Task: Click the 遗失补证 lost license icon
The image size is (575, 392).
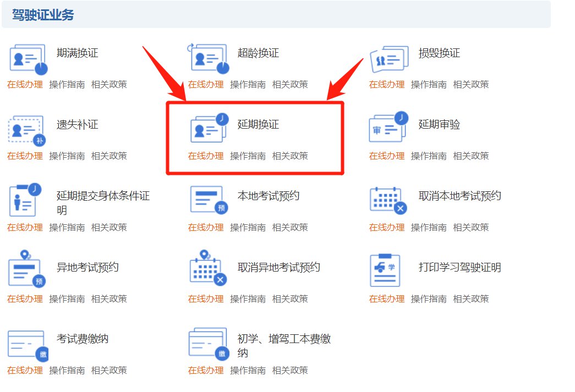Action: (27, 131)
